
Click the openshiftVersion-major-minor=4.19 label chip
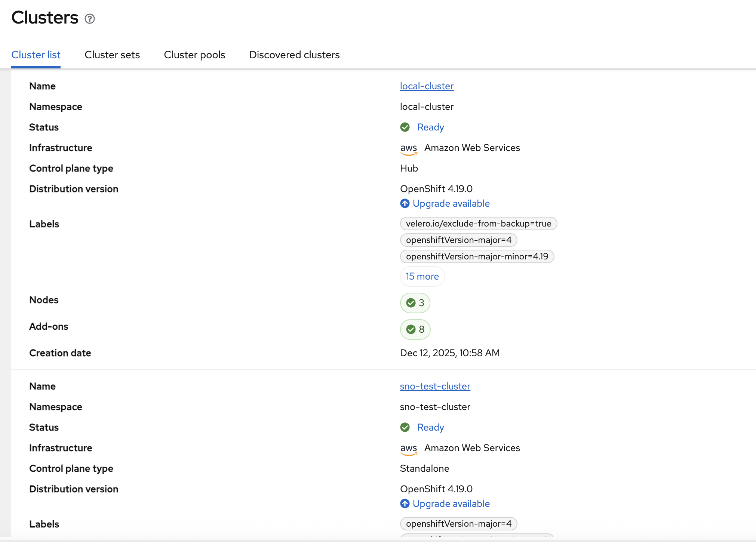pos(477,256)
